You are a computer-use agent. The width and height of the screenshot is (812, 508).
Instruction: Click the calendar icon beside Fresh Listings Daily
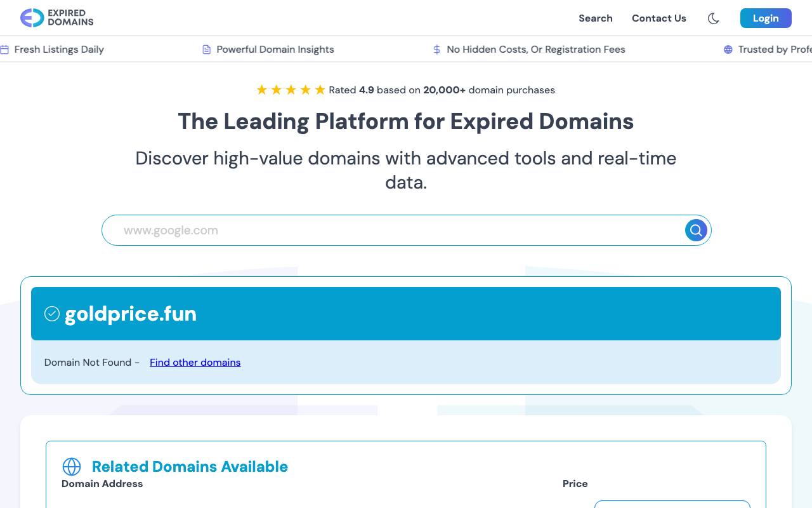4,50
